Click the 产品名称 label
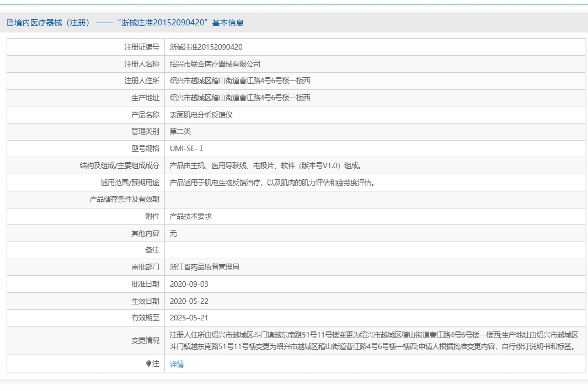Viewport: 588px width, 391px height. [x=145, y=115]
